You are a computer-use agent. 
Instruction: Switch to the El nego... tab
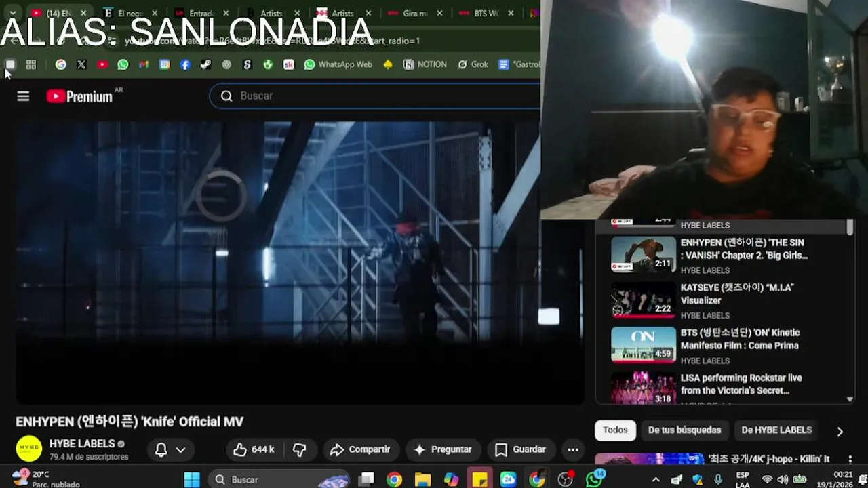[x=130, y=13]
